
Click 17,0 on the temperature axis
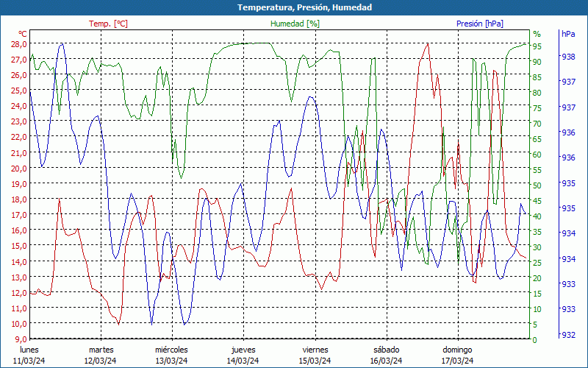coord(19,215)
